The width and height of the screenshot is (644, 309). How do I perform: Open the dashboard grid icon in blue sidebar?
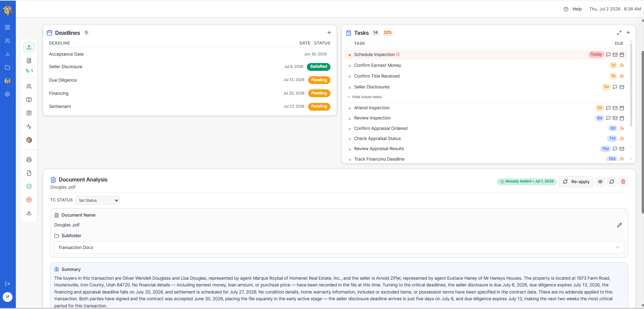click(x=7, y=27)
